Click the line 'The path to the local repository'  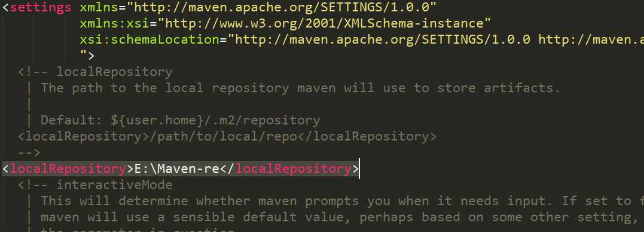point(300,88)
